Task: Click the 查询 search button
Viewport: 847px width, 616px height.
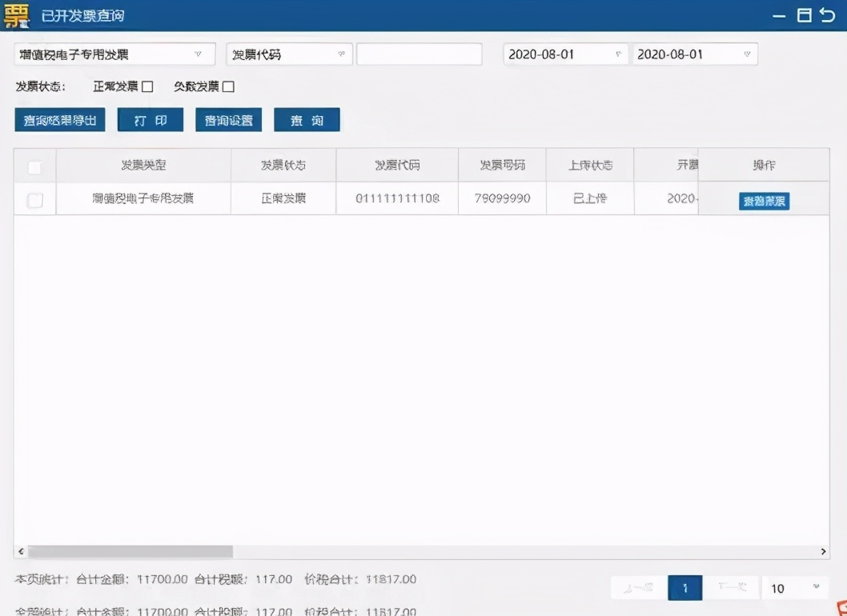Action: point(307,120)
